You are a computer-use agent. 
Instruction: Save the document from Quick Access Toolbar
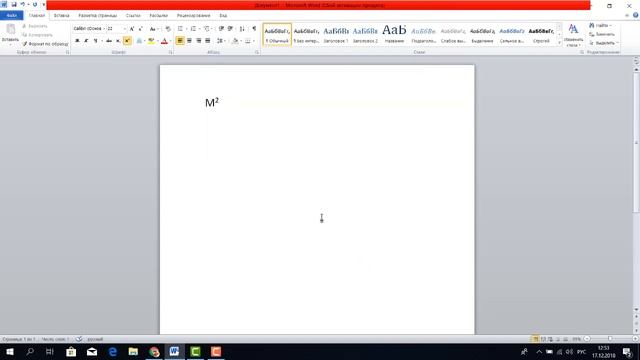tap(14, 4)
